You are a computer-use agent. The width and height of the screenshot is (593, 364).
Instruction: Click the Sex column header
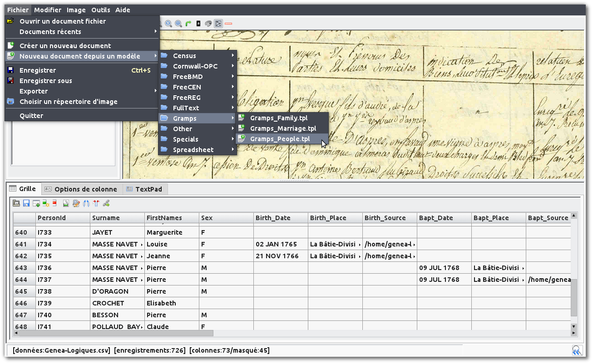226,218
